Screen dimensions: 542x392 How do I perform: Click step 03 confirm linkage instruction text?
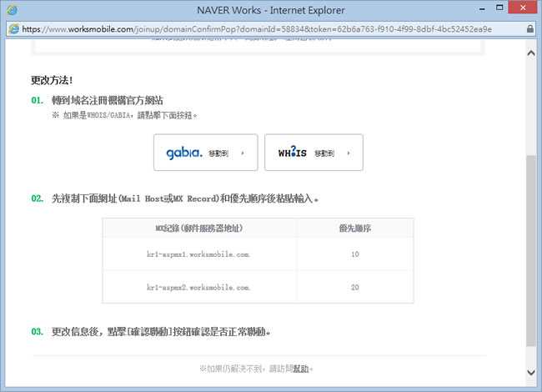[161, 332]
